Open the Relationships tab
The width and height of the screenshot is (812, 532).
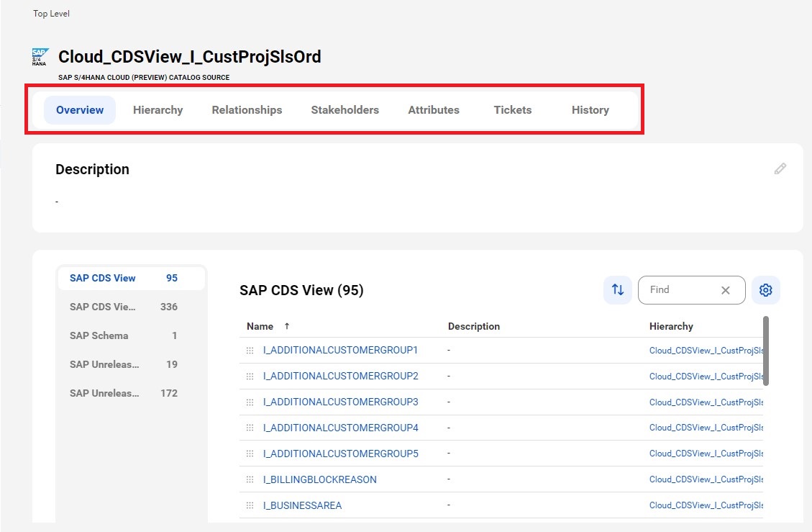[x=247, y=110]
